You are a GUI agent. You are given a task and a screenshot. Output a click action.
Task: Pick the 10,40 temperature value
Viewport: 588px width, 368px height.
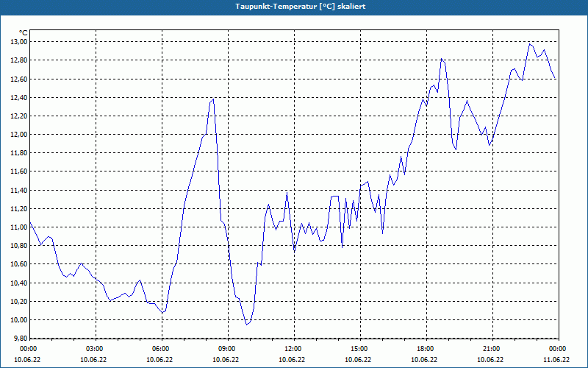tap(19, 283)
